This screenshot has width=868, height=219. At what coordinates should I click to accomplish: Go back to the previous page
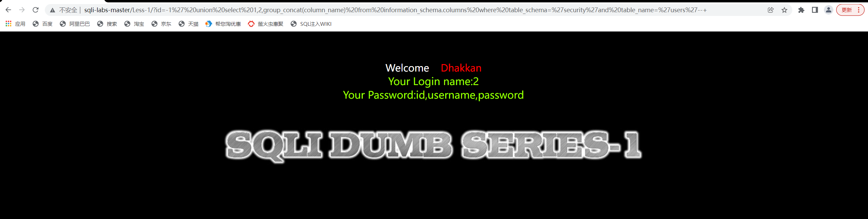point(8,10)
